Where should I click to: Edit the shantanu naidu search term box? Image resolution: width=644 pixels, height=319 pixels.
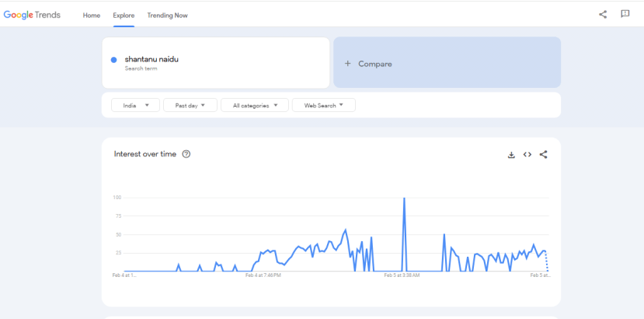point(216,62)
